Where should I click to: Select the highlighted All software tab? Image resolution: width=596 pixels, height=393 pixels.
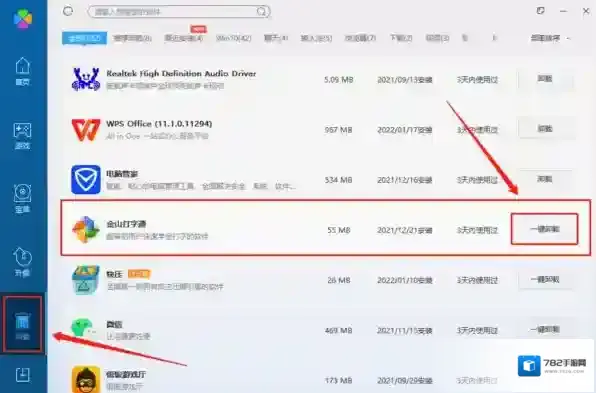[x=84, y=38]
